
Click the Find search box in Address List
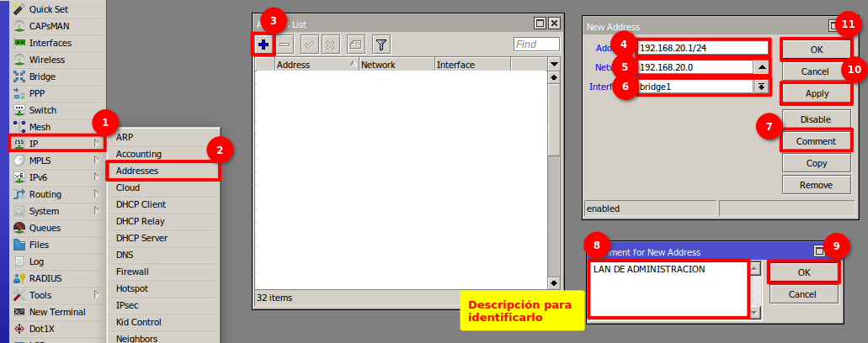pos(536,45)
